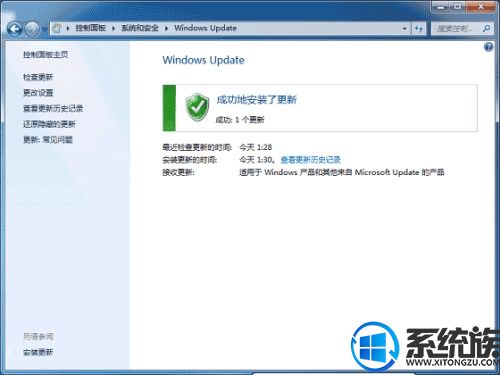Image resolution: width=500 pixels, height=375 pixels.
Task: Open the recent pages dropdown arrow
Action: point(44,29)
